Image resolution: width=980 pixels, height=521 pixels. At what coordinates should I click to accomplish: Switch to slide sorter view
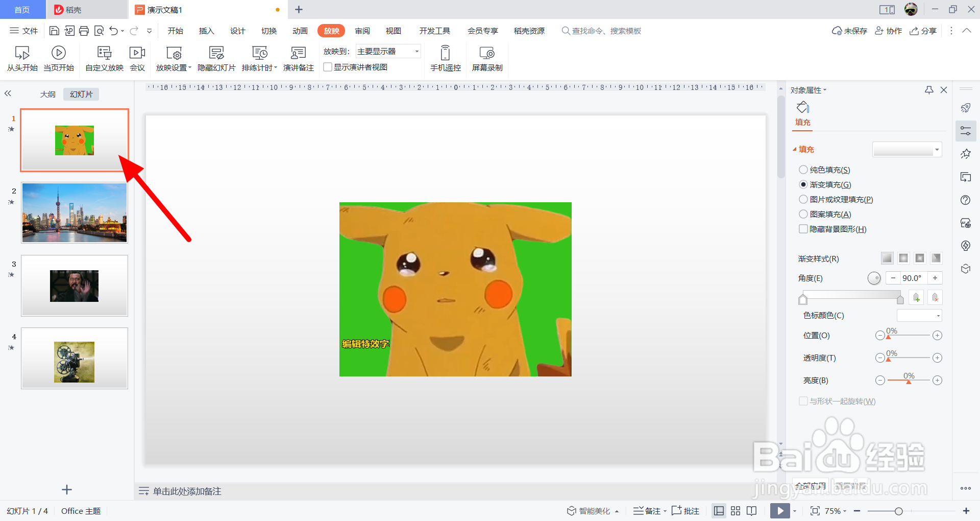click(736, 511)
